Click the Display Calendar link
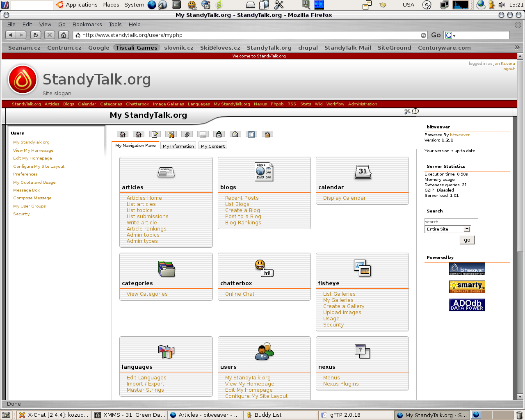This screenshot has height=420, width=525. (344, 198)
